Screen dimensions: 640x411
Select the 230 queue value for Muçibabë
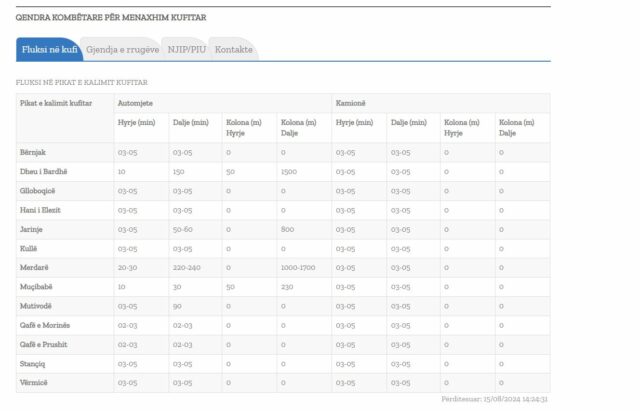coord(287,287)
